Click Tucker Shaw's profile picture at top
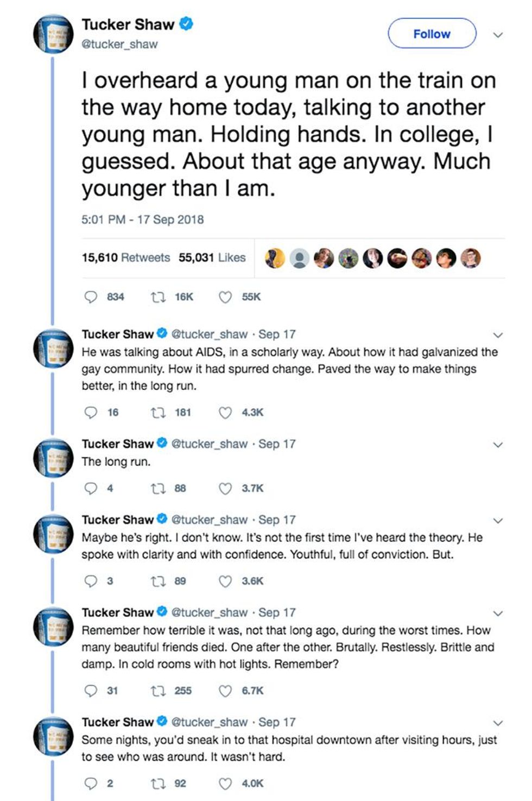 (53, 34)
